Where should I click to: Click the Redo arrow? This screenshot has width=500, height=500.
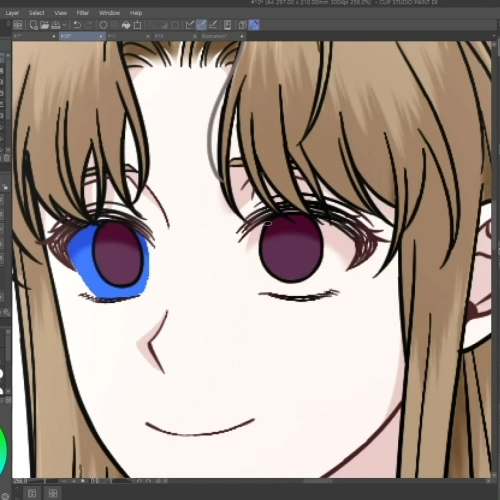coord(88,25)
